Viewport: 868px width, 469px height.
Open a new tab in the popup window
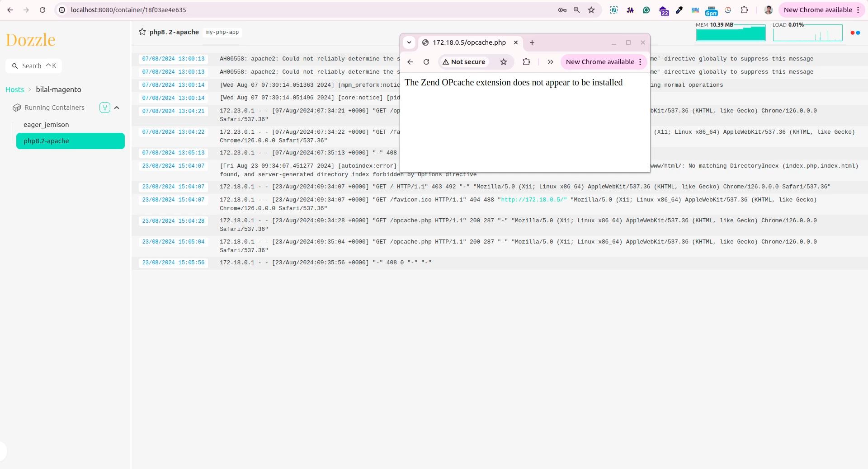[532, 42]
